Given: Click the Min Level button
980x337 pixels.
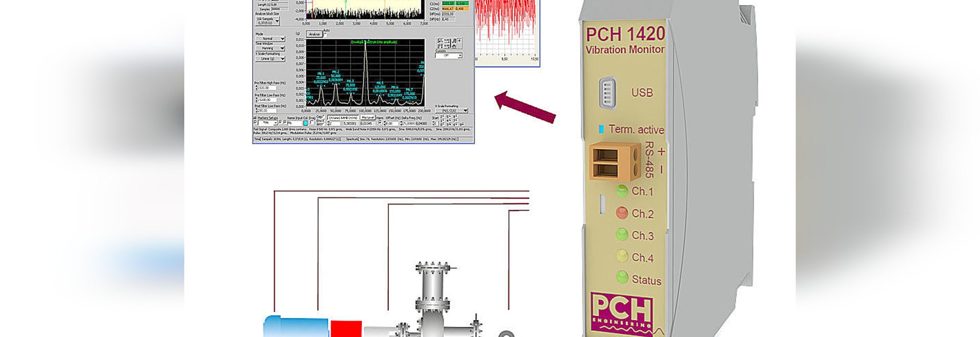Looking at the screenshot, I should click(x=367, y=117).
